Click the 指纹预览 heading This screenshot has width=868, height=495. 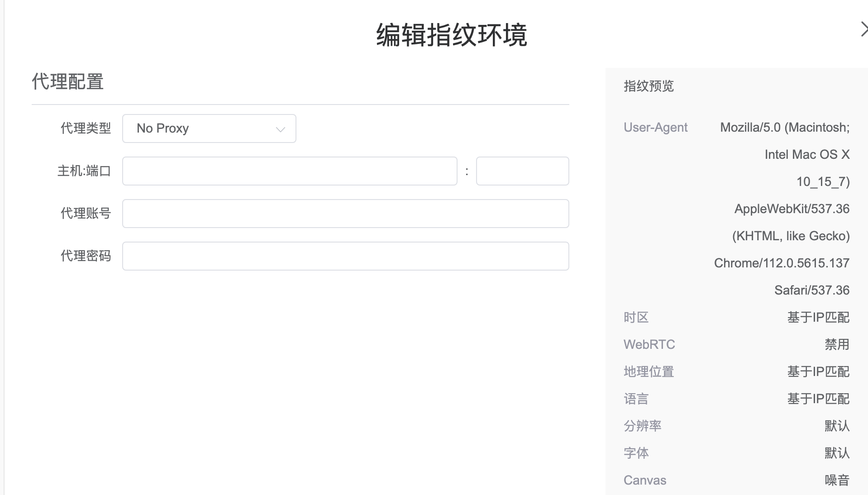tap(649, 86)
